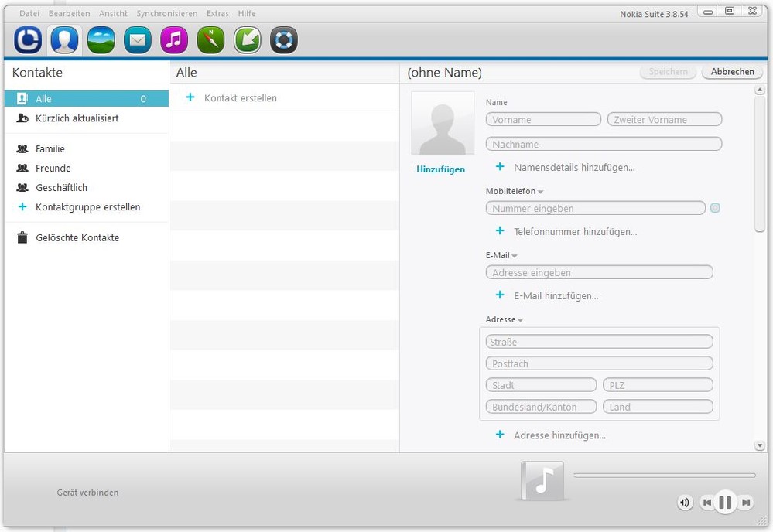Image resolution: width=773 pixels, height=532 pixels.
Task: Open the software updates green arrow icon
Action: [248, 40]
